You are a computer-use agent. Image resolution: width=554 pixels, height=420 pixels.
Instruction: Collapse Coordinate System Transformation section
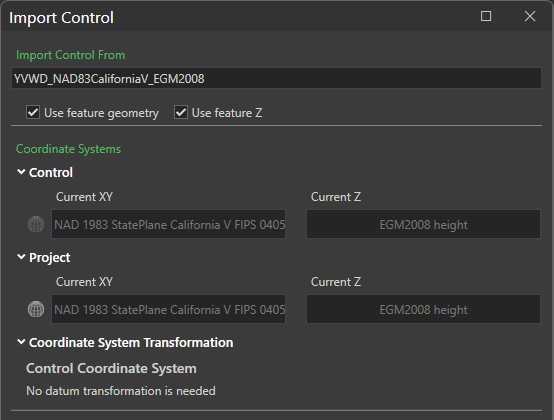click(21, 342)
